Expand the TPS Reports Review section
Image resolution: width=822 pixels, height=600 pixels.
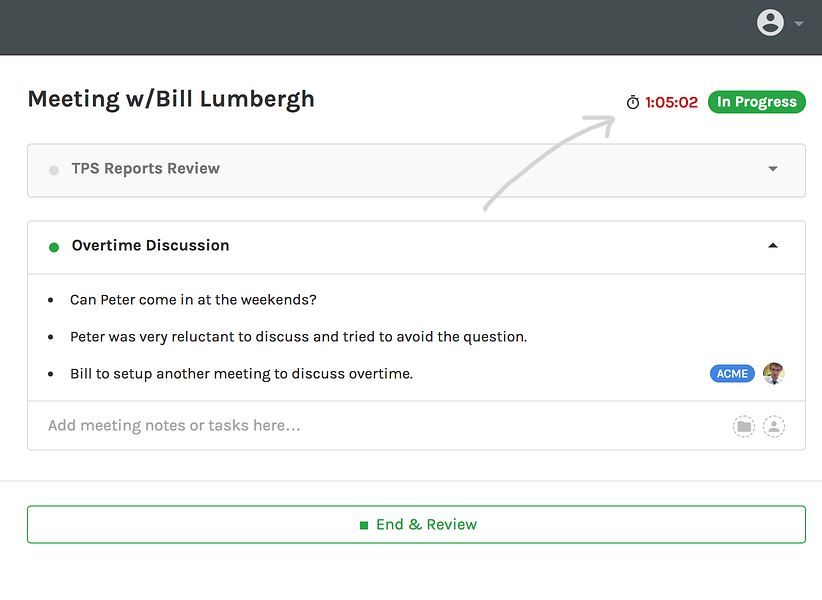773,169
